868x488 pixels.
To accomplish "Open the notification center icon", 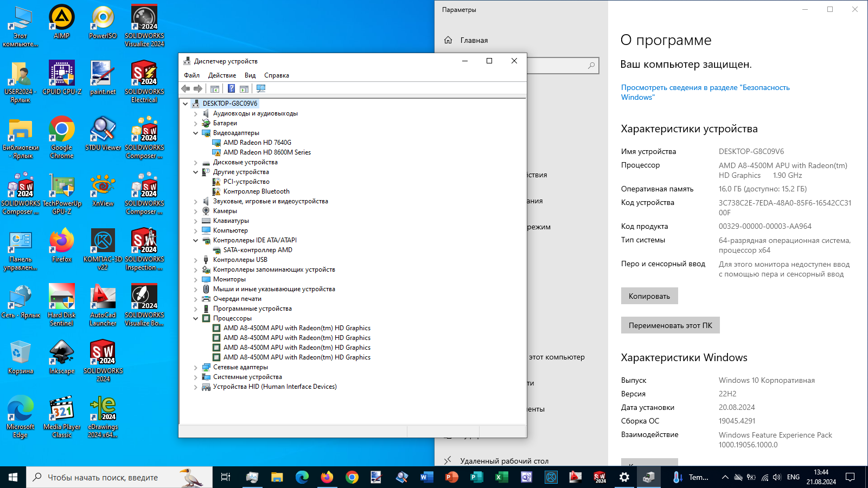I will pyautogui.click(x=850, y=477).
